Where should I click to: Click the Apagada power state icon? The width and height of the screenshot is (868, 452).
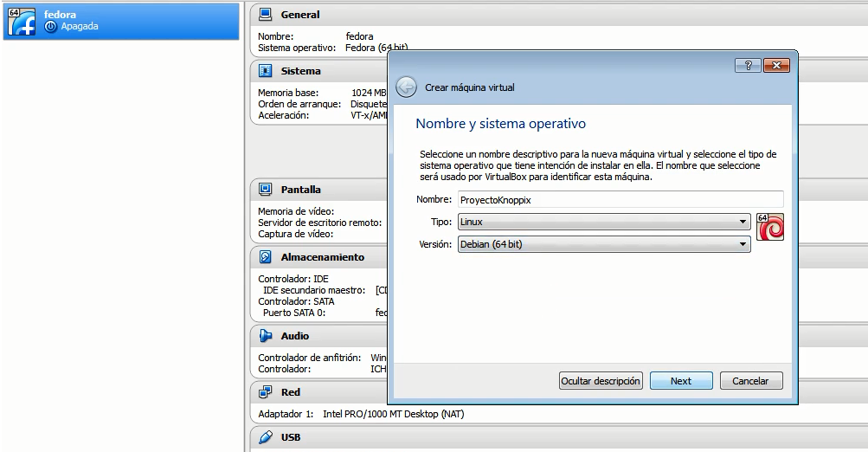coord(50,26)
